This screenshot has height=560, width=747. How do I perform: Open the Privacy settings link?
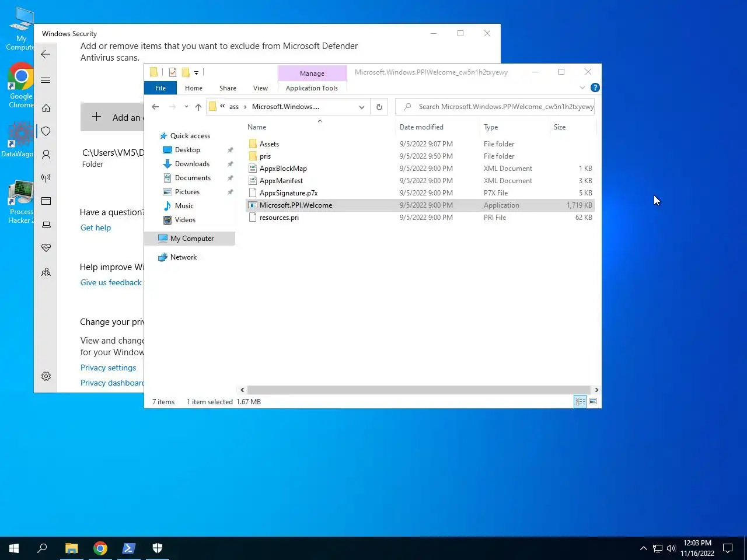click(108, 367)
